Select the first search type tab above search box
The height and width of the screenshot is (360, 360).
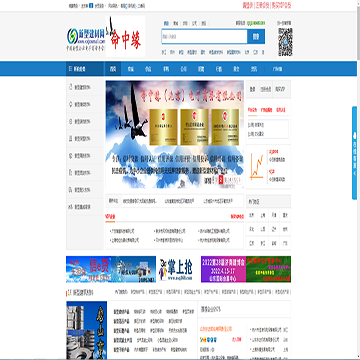(x=166, y=23)
